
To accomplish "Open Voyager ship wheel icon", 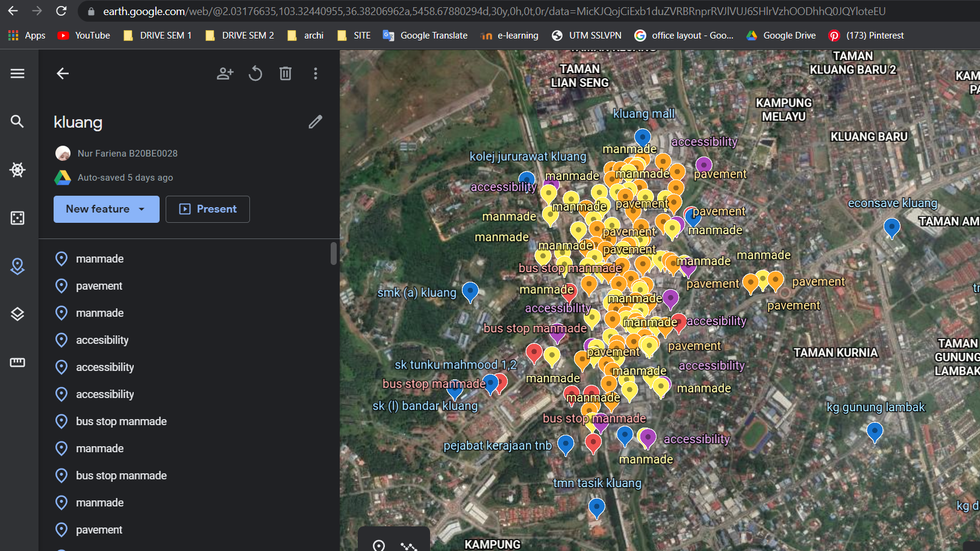I will click(17, 170).
